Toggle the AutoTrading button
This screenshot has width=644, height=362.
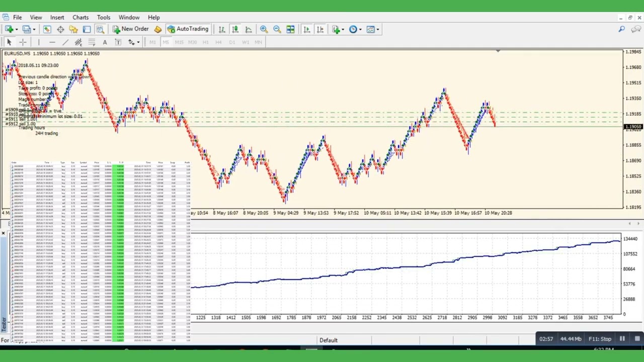coord(188,29)
